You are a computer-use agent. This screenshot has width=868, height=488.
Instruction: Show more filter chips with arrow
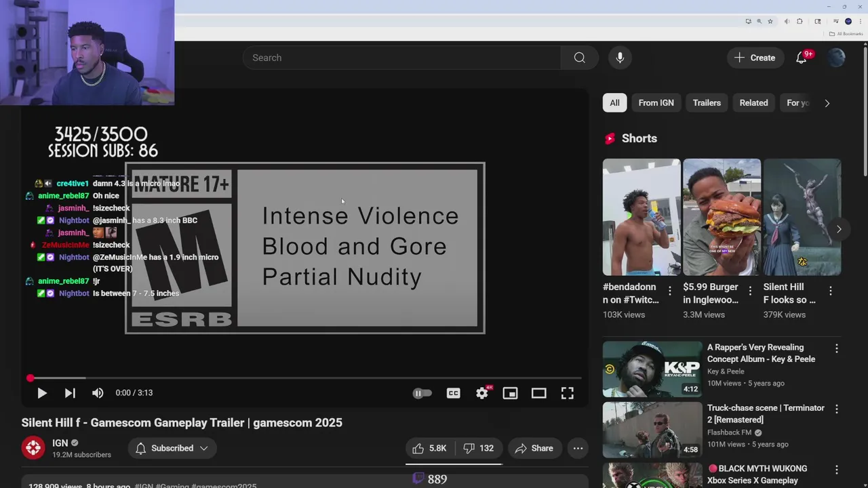pyautogui.click(x=827, y=103)
